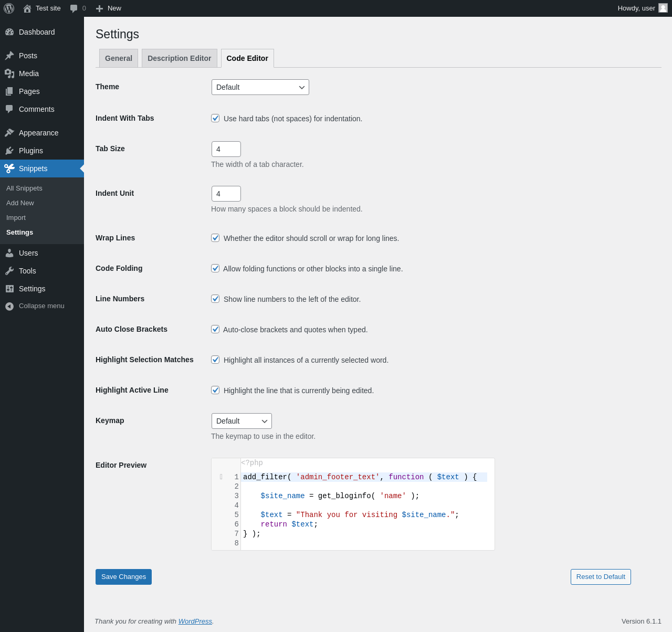
Task: Switch to the General tab
Action: pyautogui.click(x=119, y=58)
